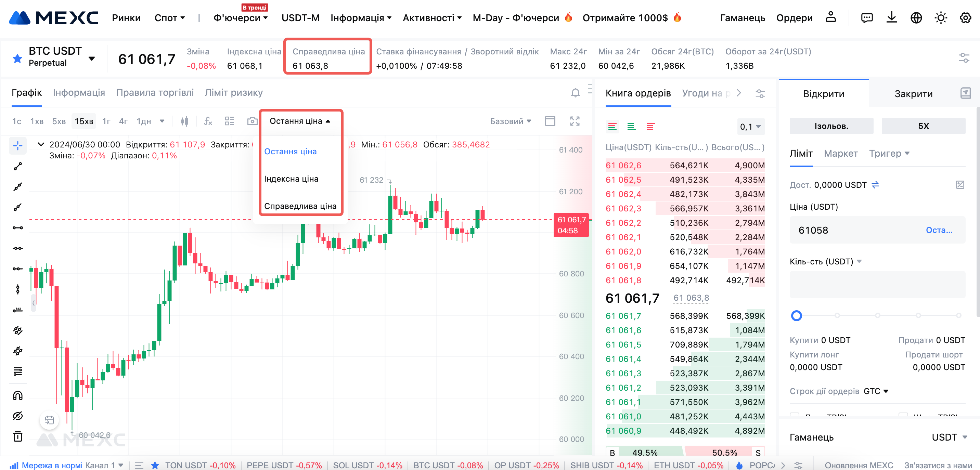The width and height of the screenshot is (980, 470).
Task: Select the magnet snap tool
Action: 17,395
